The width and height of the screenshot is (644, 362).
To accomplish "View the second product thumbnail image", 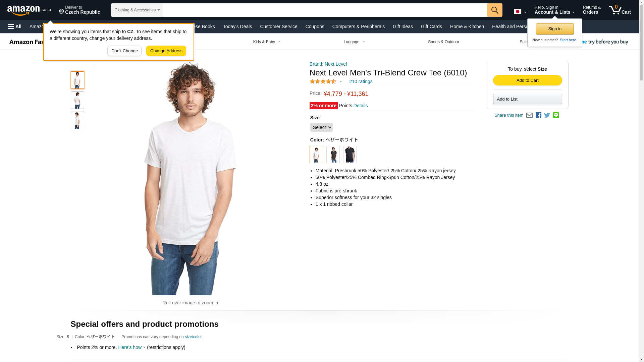I will pyautogui.click(x=77, y=100).
